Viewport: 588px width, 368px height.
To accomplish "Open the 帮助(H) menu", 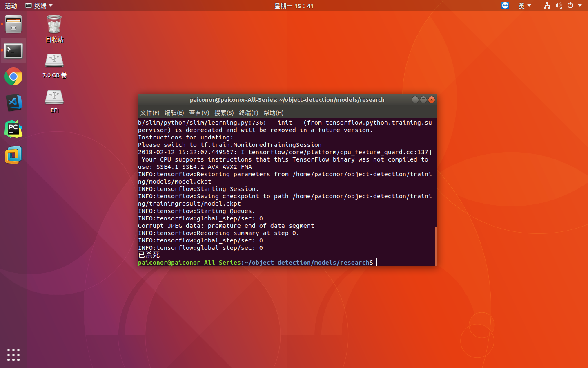I will pos(273,113).
